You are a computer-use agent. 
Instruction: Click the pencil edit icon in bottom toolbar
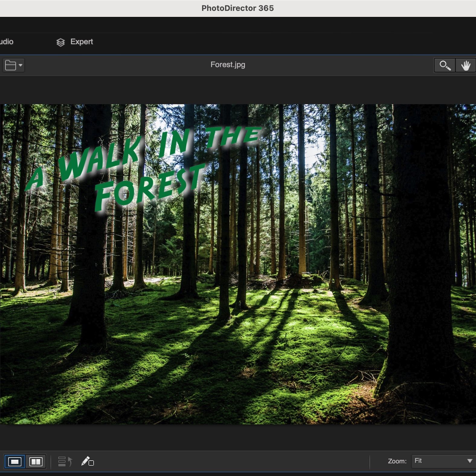87,462
